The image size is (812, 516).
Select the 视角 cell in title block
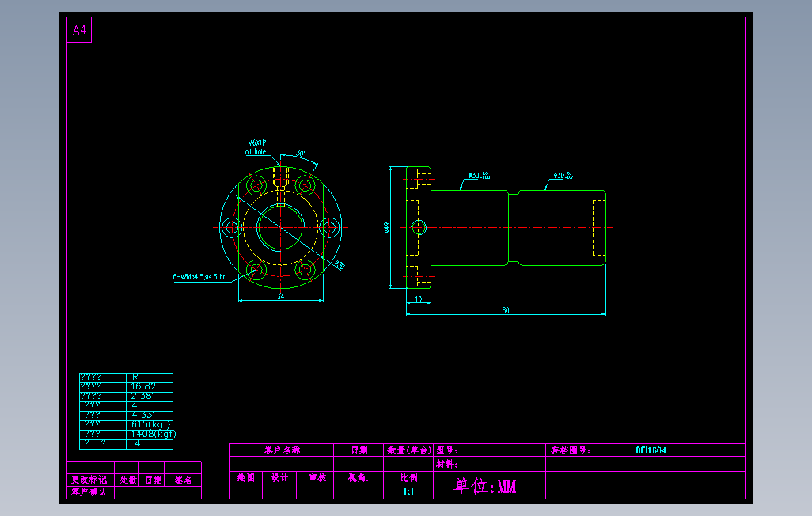pyautogui.click(x=358, y=478)
